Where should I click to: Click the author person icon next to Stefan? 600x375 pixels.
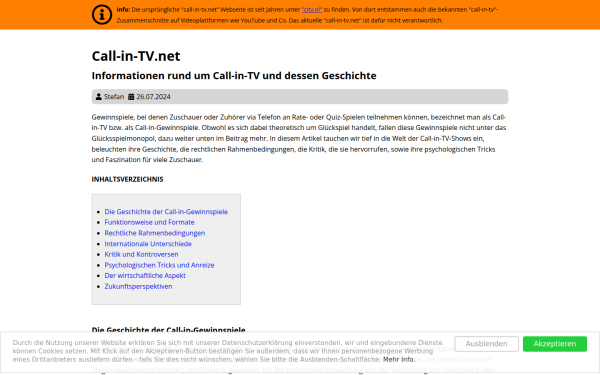[x=99, y=96]
